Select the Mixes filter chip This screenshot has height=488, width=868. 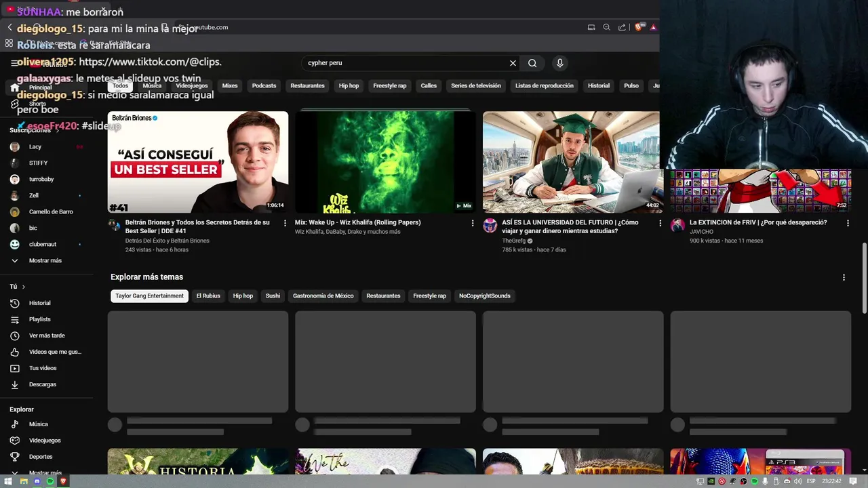(230, 86)
